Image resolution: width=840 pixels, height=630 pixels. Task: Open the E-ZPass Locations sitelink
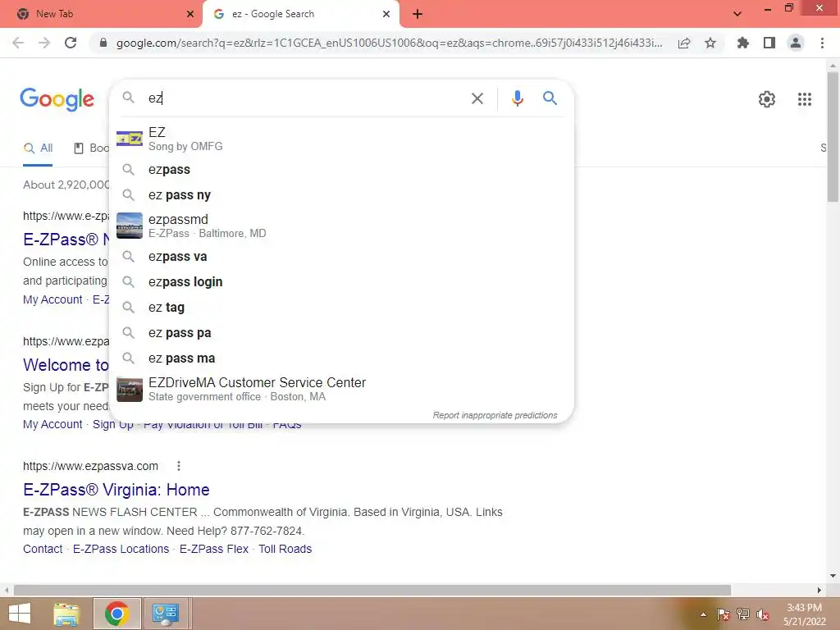121,549
